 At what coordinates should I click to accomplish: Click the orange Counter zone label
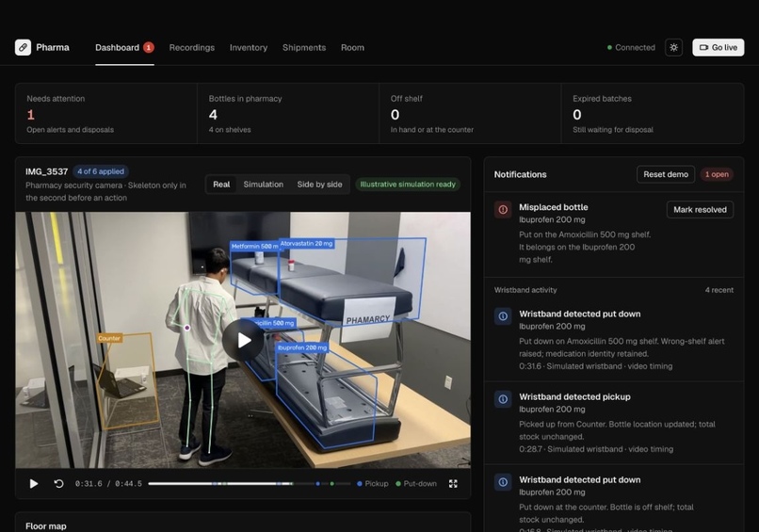pyautogui.click(x=109, y=338)
